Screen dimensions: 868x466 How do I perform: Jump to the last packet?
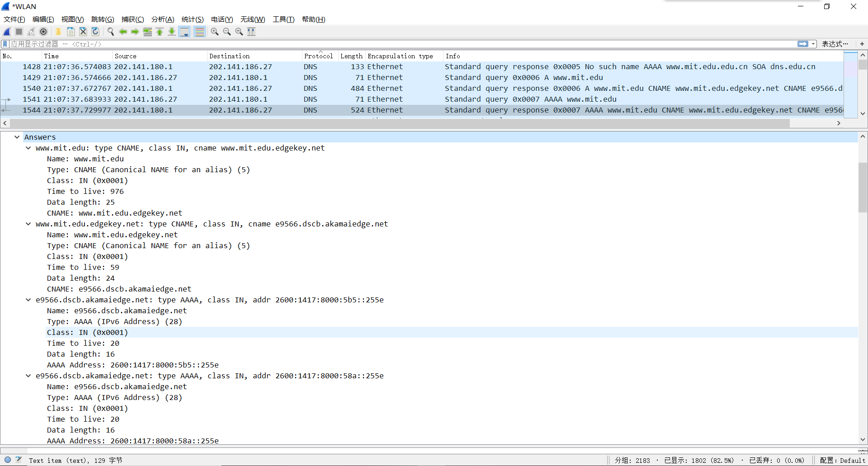(172, 32)
